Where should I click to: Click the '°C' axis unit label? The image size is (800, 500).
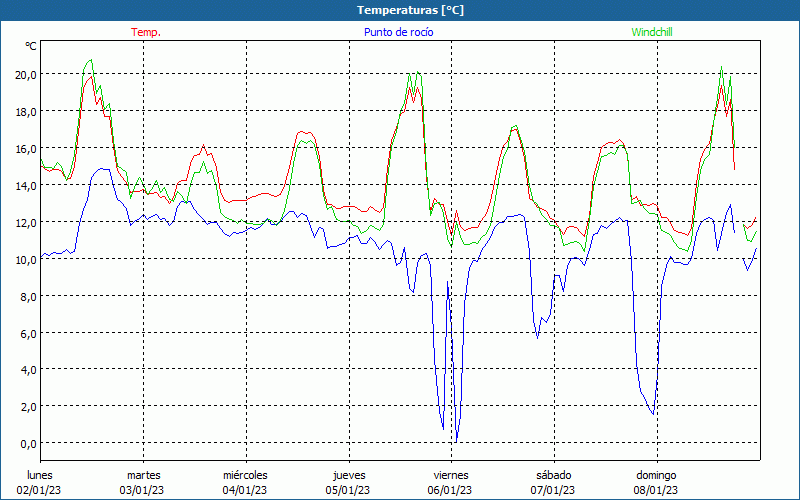(x=31, y=46)
